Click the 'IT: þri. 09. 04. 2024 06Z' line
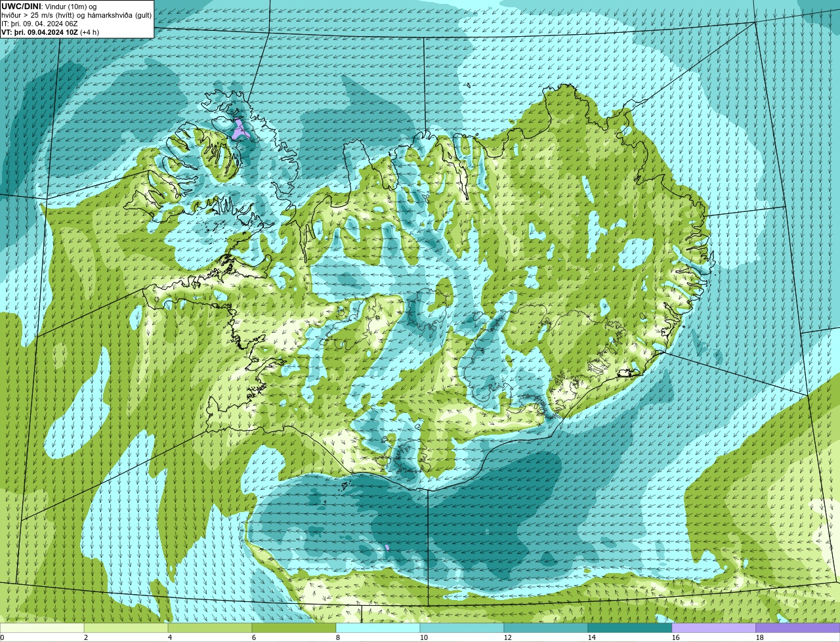Screen dimensions: 840x642 [x=40, y=24]
